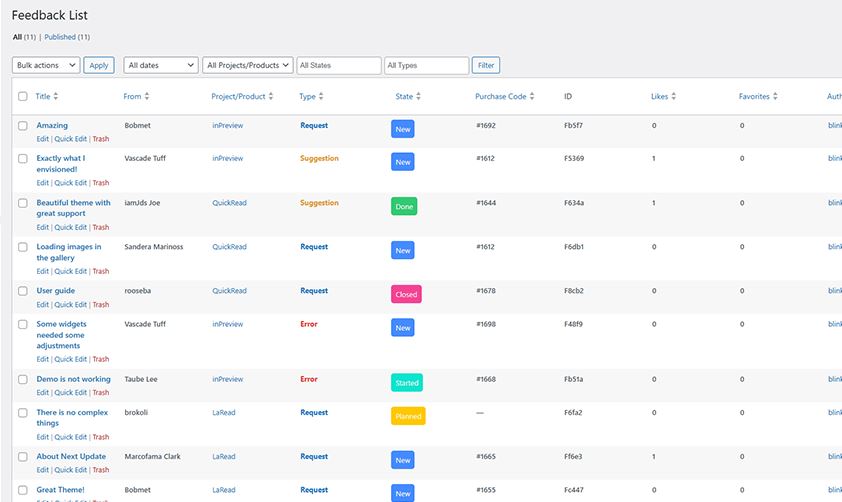Check the 'Beautiful theme with great support' row
Screen dimensions: 842x502
(23, 203)
